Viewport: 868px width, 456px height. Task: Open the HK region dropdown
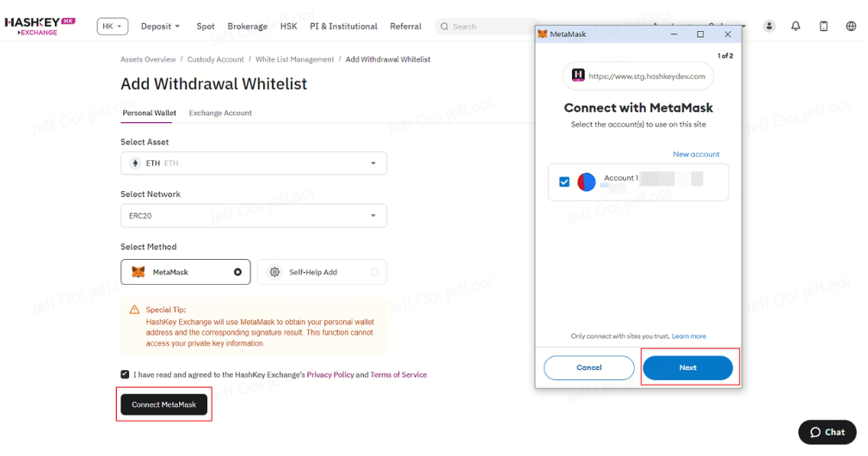[113, 26]
